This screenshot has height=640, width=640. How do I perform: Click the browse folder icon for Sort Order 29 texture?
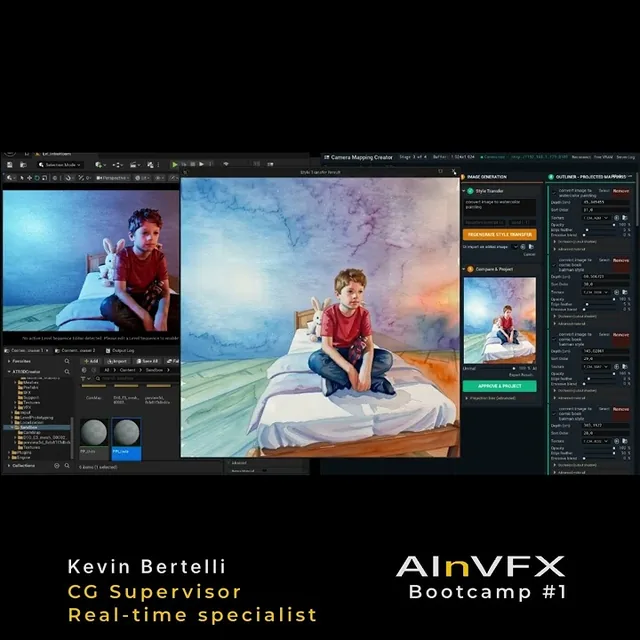(624, 367)
